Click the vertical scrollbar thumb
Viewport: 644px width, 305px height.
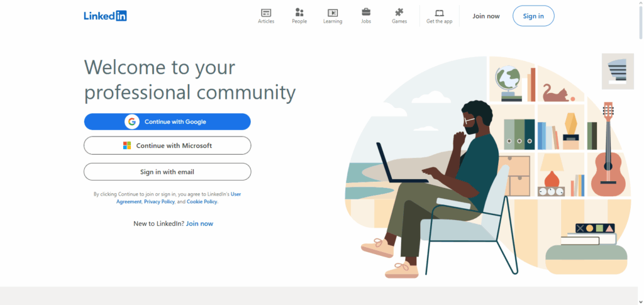640,23
